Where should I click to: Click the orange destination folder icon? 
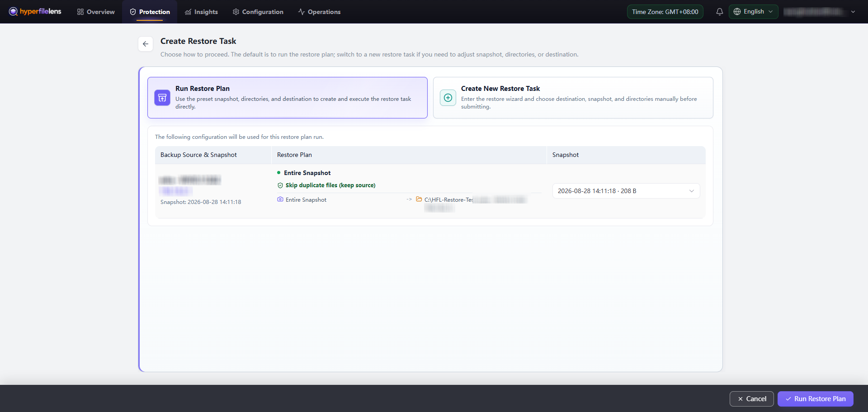tap(419, 199)
